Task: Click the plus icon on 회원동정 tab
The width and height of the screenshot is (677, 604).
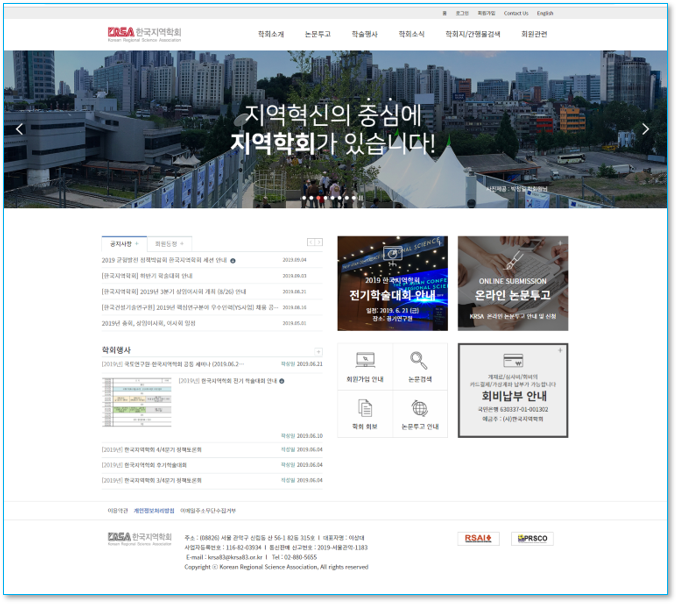Action: [x=182, y=243]
